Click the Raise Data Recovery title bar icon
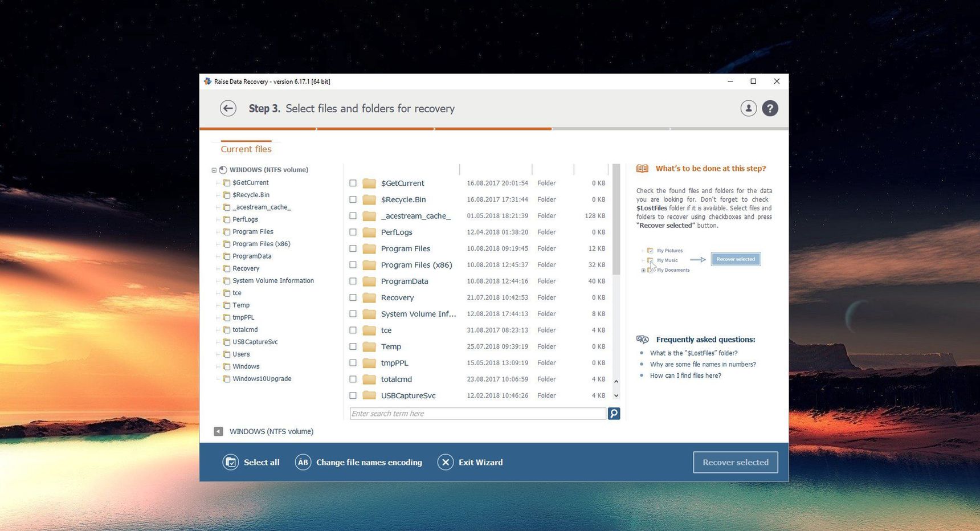 207,81
